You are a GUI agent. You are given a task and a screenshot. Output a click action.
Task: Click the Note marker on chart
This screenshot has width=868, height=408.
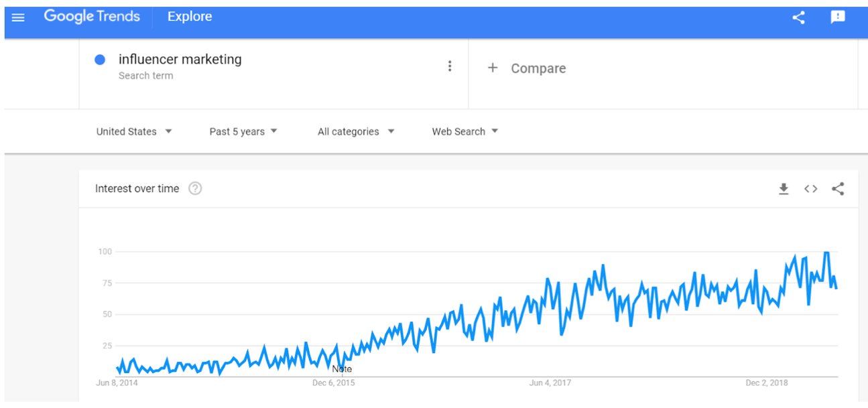pos(342,368)
